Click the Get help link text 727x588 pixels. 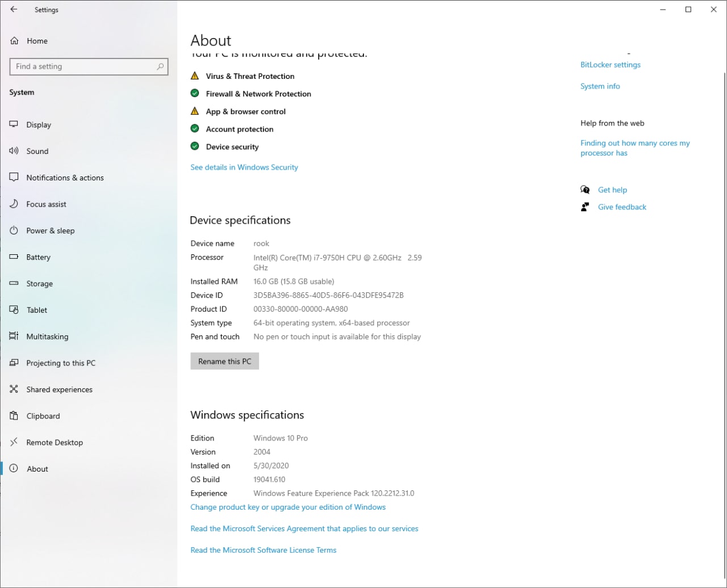[612, 190]
